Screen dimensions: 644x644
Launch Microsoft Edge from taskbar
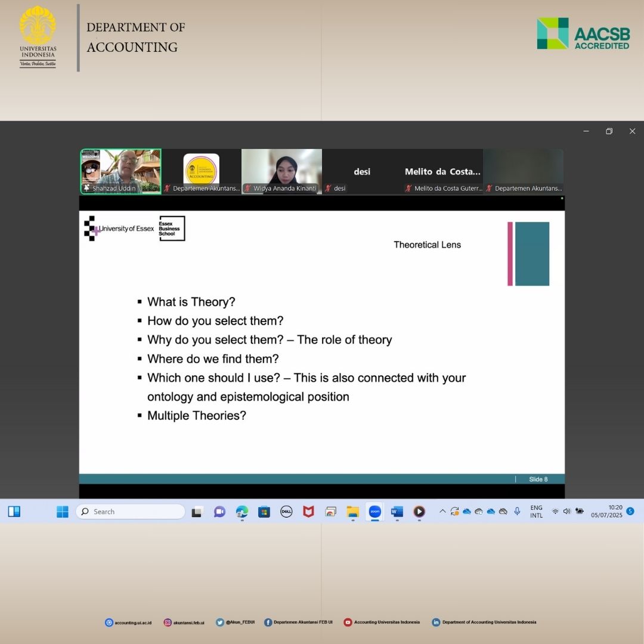click(x=241, y=512)
